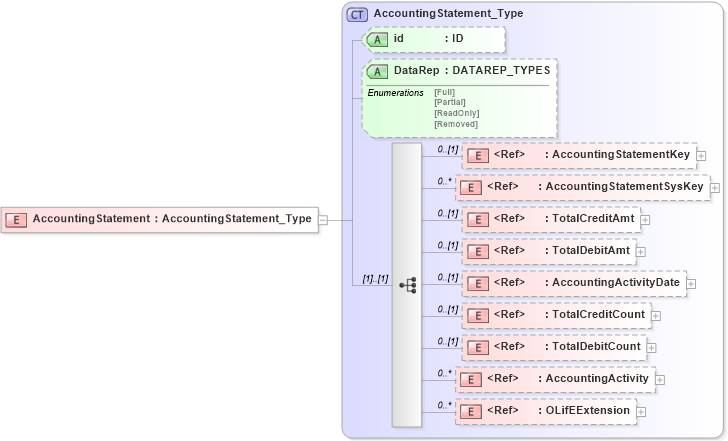Click the E icon of OLifEExtension
Image resolution: width=728 pixels, height=441 pixels.
coord(471,412)
